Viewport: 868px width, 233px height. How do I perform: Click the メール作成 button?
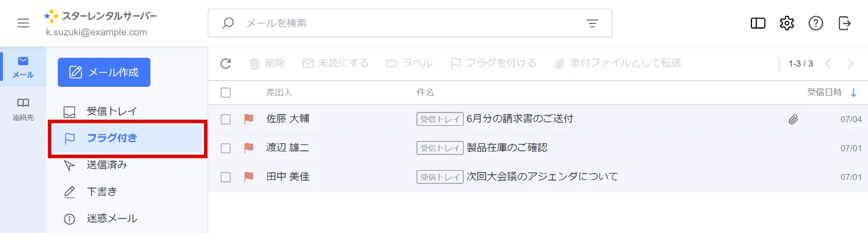[x=104, y=72]
